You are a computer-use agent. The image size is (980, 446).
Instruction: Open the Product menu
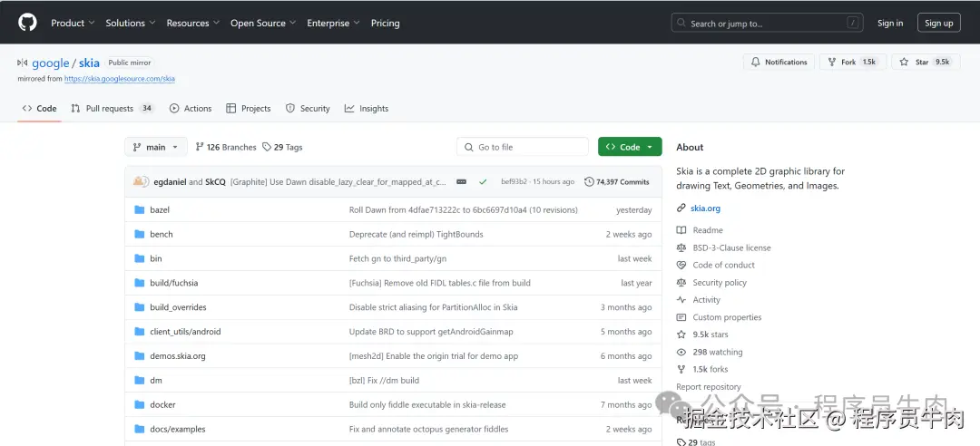pos(73,23)
